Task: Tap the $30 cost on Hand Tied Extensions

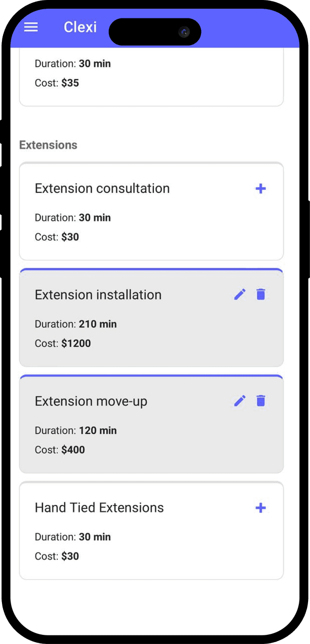Action: point(70,556)
